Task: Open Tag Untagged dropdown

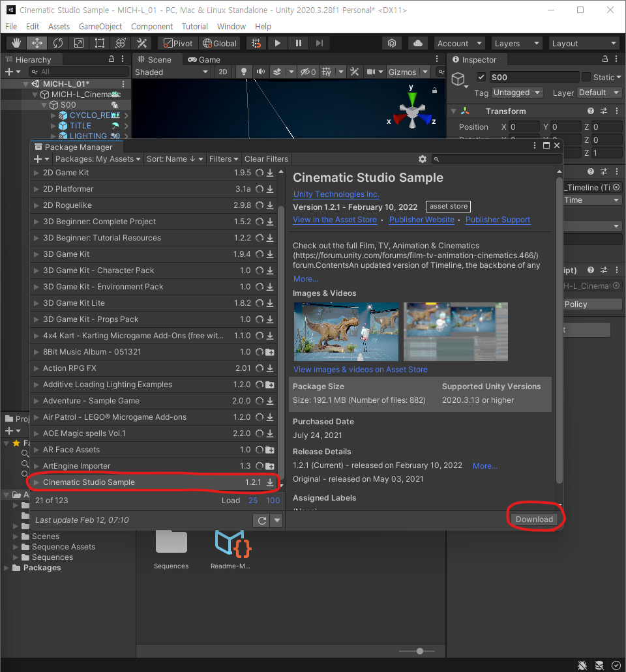Action: 518,93
